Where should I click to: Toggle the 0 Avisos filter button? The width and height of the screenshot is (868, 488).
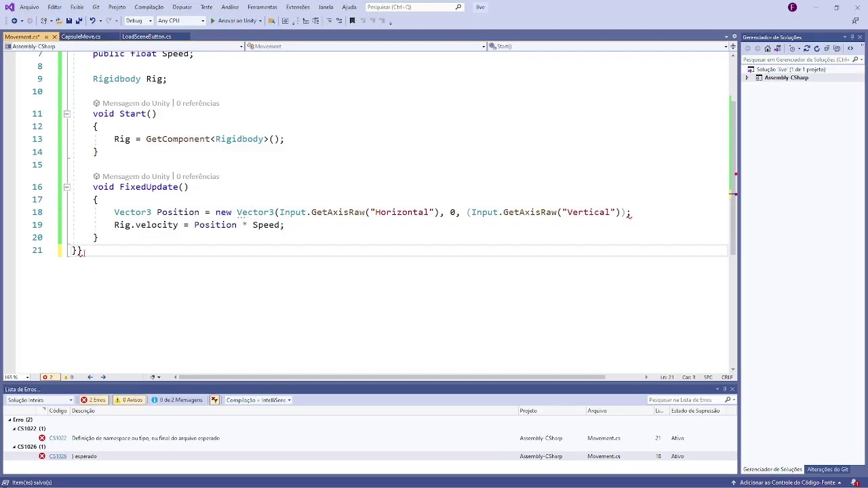click(129, 400)
